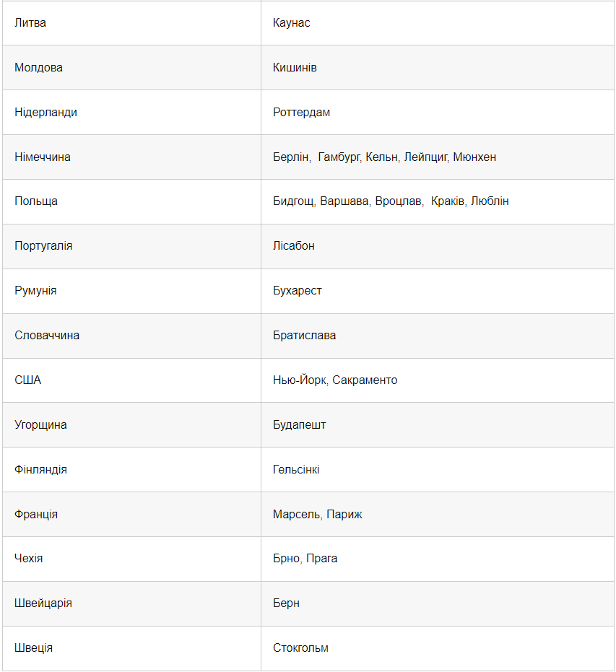
Task: Click the Роттердам city entry
Action: click(301, 113)
